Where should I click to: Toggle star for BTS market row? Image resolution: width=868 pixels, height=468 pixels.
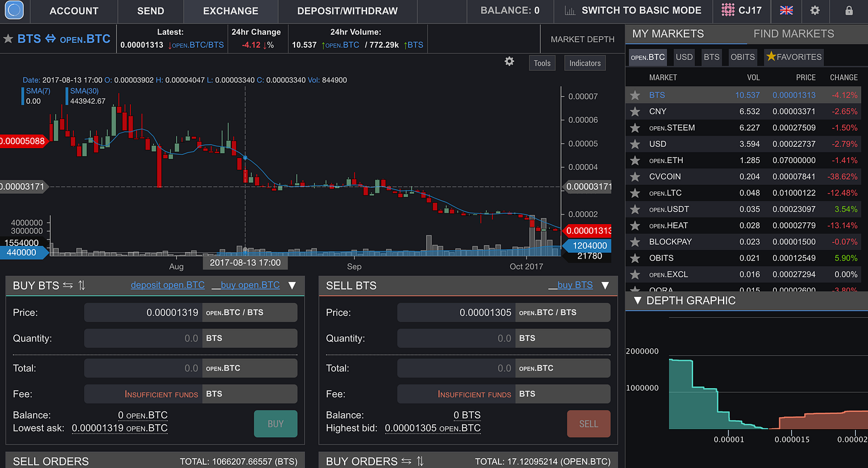point(635,95)
